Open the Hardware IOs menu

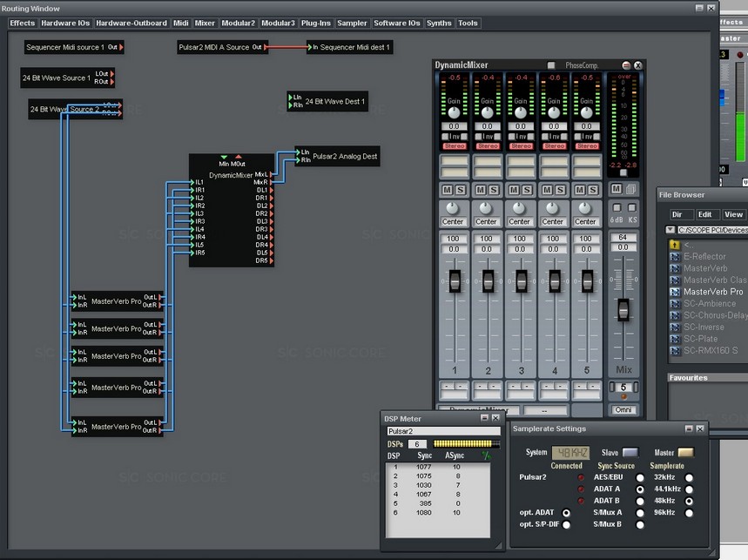(x=65, y=23)
